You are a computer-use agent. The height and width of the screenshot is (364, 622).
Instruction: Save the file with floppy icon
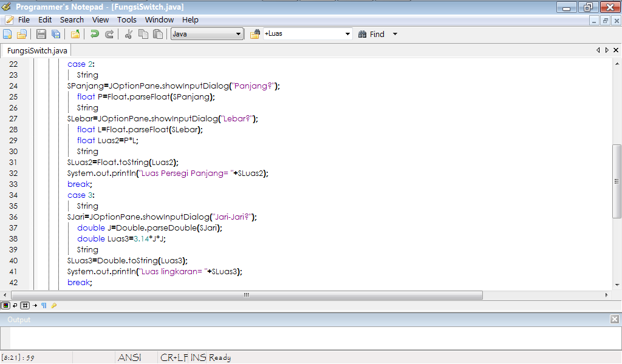click(41, 34)
